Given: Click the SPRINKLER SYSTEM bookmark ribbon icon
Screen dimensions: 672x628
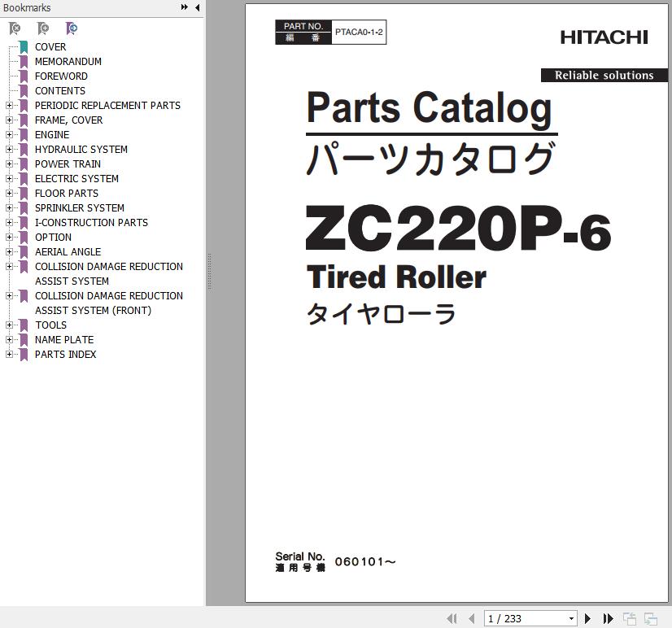Looking at the screenshot, I should coord(24,207).
